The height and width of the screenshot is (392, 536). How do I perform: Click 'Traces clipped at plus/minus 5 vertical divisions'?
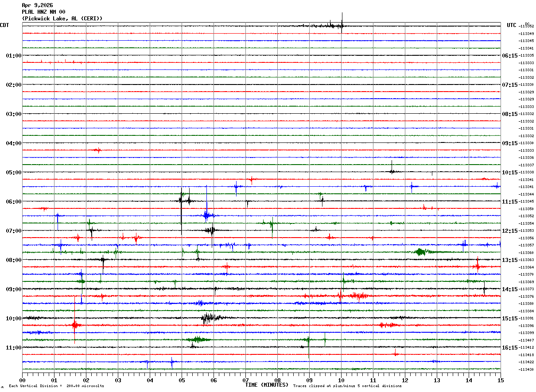tap(347, 386)
